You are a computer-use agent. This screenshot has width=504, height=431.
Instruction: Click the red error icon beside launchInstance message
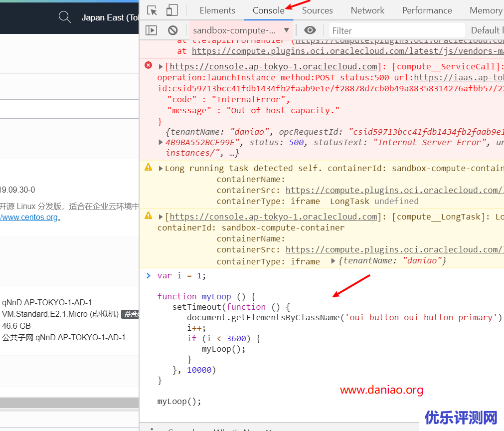148,66
